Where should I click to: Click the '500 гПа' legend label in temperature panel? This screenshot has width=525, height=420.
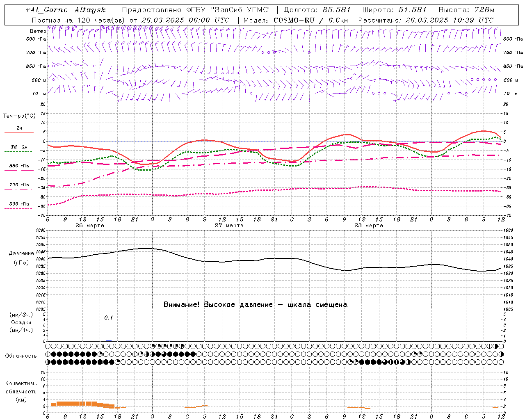pos(19,204)
